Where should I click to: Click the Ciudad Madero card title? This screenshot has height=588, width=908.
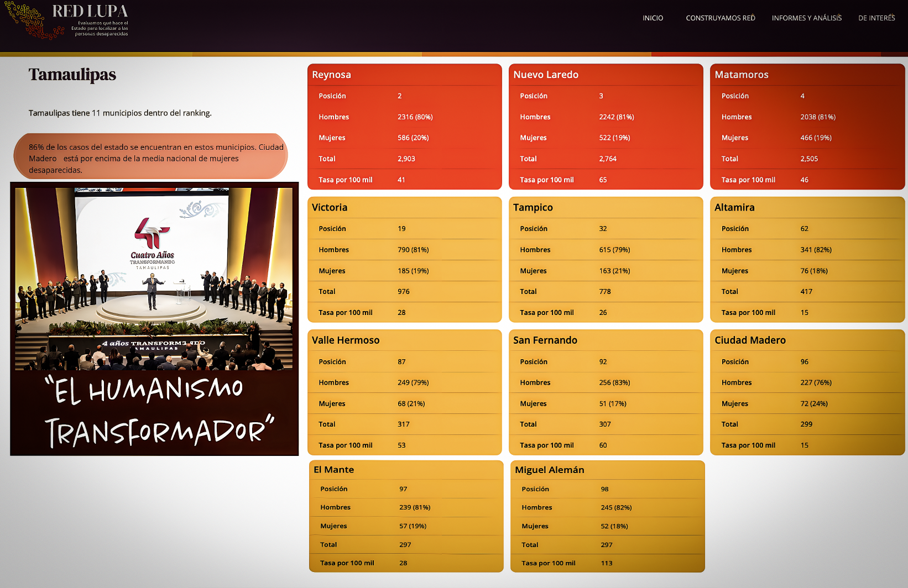(750, 340)
